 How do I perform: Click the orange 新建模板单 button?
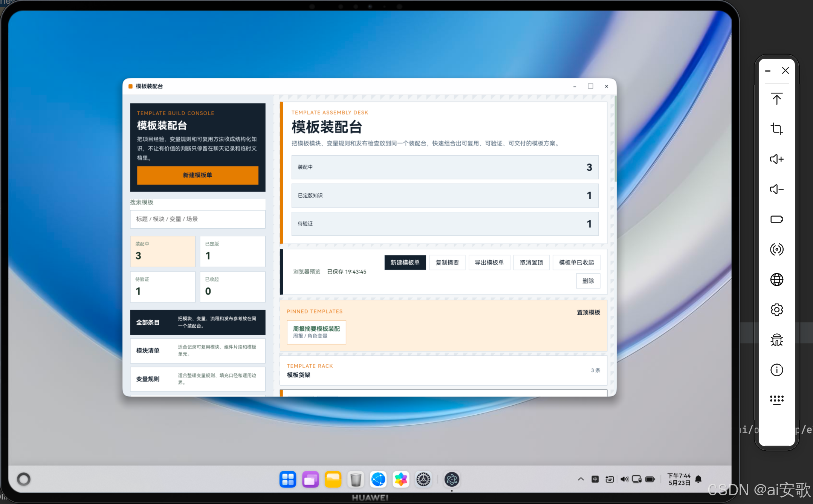click(198, 175)
